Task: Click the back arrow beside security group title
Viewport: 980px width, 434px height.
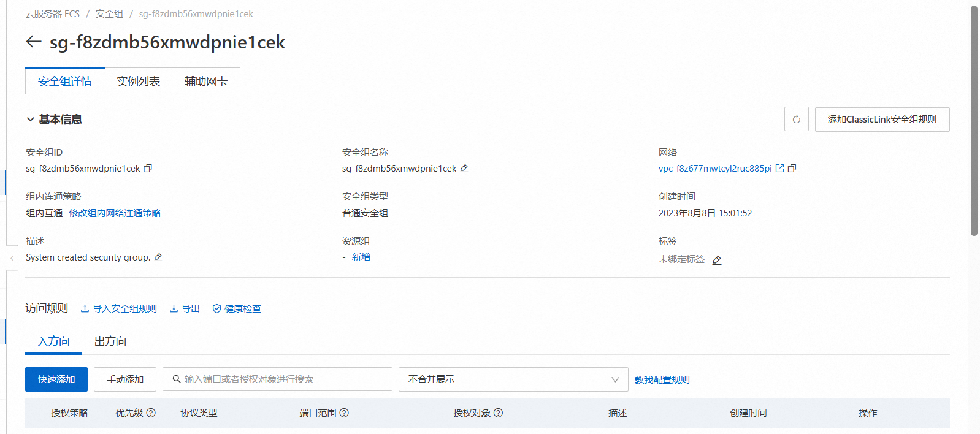Action: click(x=34, y=42)
